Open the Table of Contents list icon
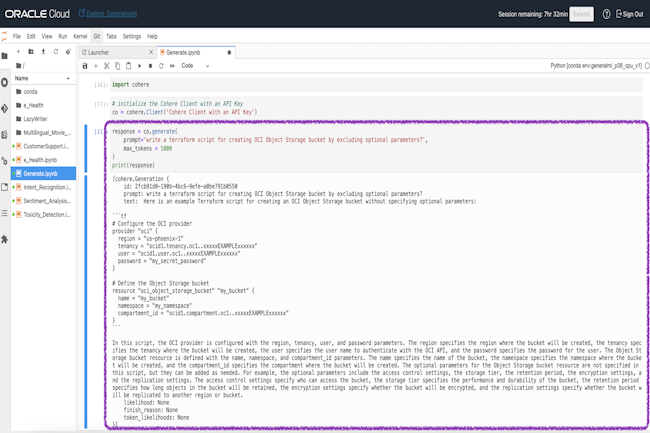Screen dimensions: 650x433 [5, 213]
